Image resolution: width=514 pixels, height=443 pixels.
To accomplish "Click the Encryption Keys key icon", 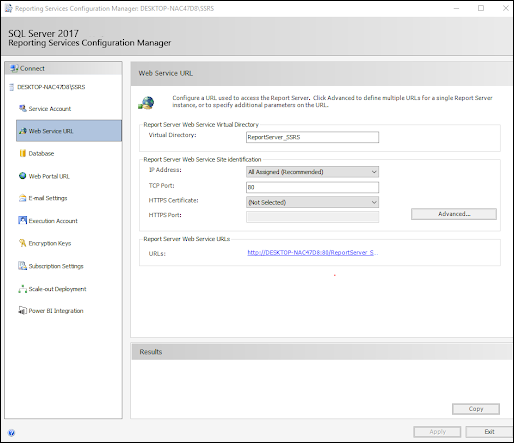I will click(x=22, y=243).
